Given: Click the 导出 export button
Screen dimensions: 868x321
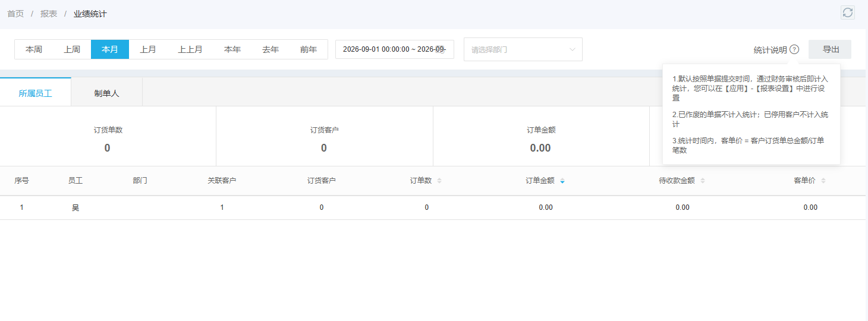Looking at the screenshot, I should (831, 49).
